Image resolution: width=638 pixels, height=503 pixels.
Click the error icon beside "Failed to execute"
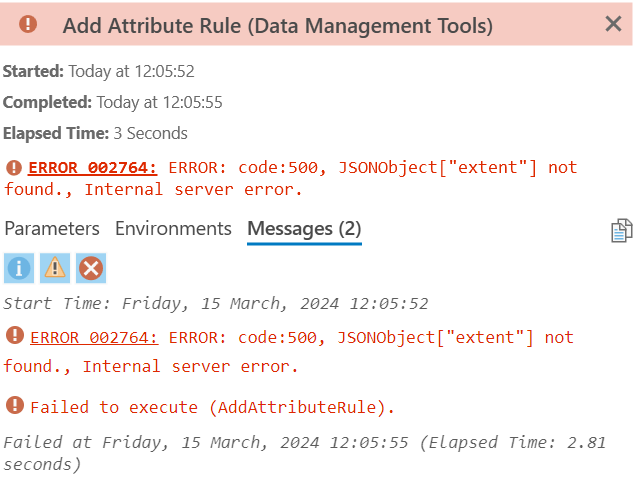pyautogui.click(x=14, y=405)
